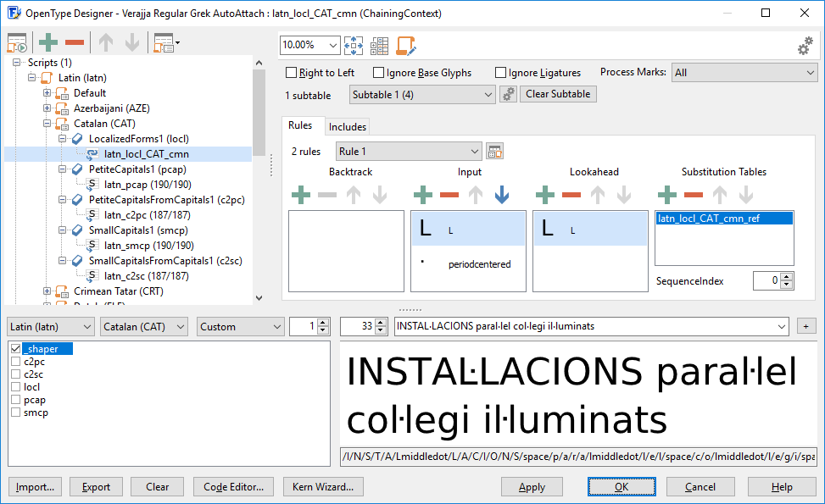825x504 pixels.
Task: Switch to the Includes tab
Action: click(348, 127)
